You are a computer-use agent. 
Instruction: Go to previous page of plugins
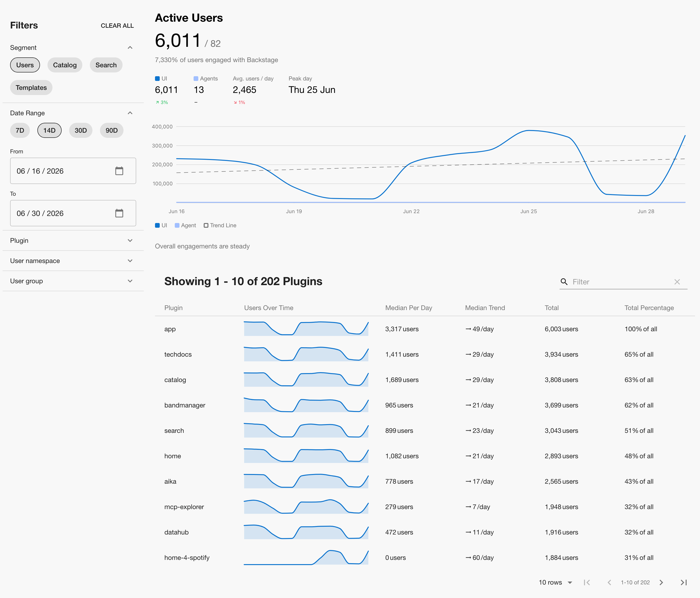tap(609, 582)
